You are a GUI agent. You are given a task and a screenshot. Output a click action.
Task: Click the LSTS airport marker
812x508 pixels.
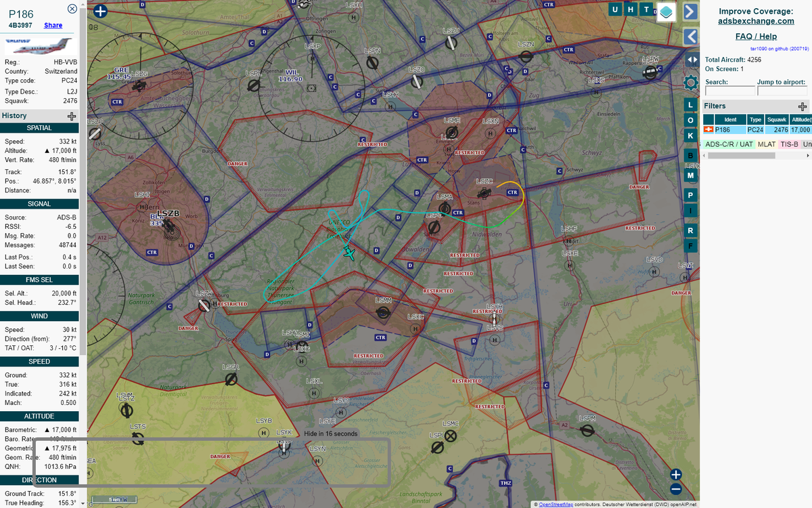138,438
